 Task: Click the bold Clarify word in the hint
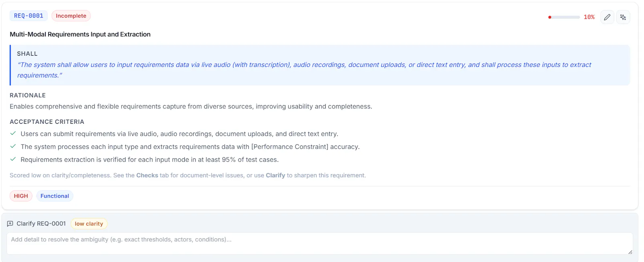point(275,175)
